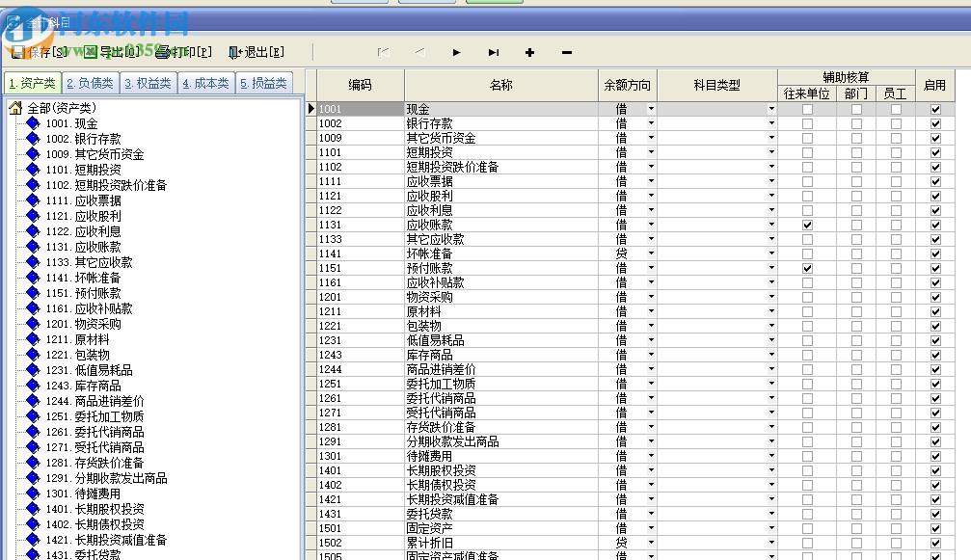Check 部门 box for 1211 原材料
This screenshot has width=971, height=560.
tap(856, 312)
